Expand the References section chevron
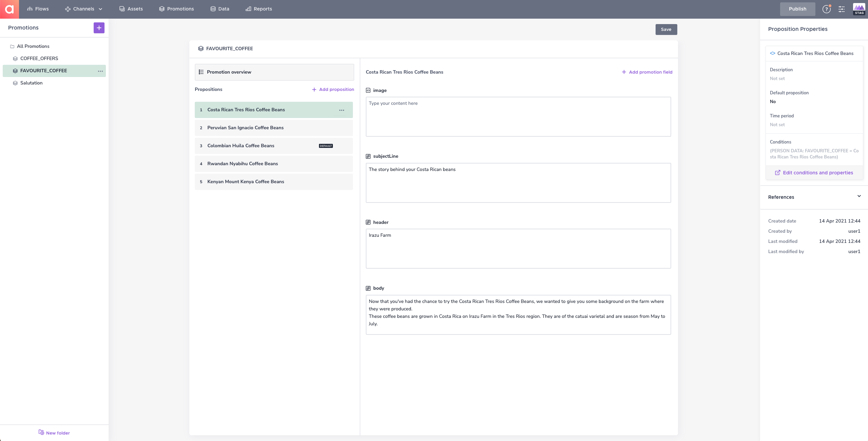 tap(859, 196)
